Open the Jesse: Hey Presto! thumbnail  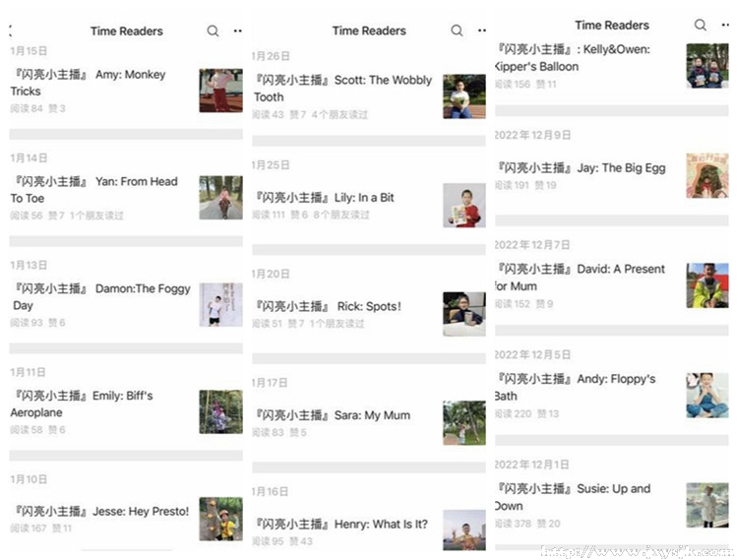pos(220,519)
